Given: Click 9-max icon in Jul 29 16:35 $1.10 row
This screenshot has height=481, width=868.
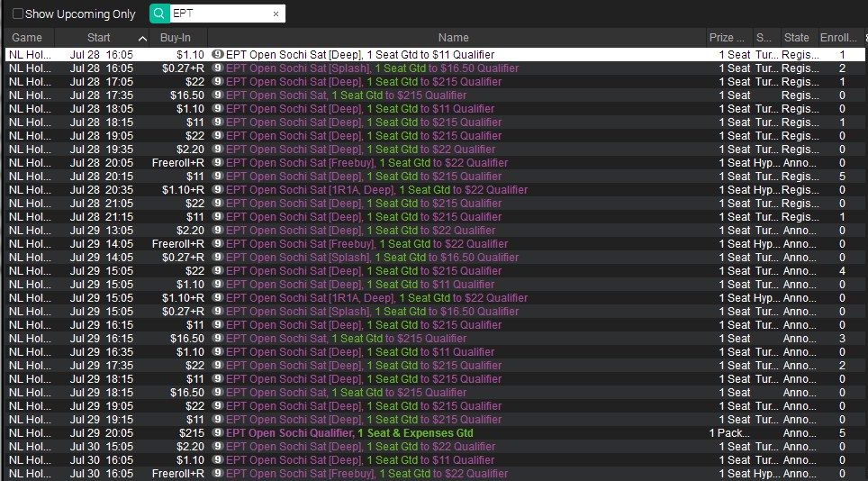Looking at the screenshot, I should (x=218, y=351).
